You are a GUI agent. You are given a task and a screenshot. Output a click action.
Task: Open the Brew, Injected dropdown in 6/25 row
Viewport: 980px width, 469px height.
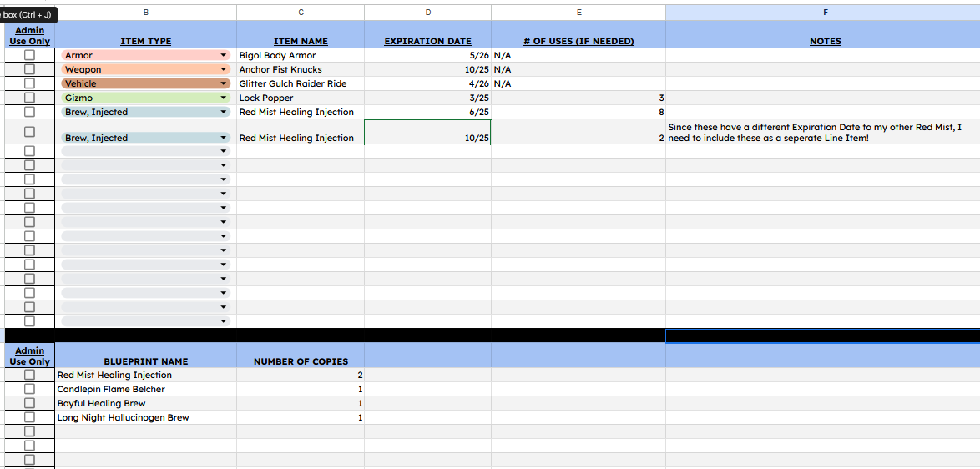223,113
